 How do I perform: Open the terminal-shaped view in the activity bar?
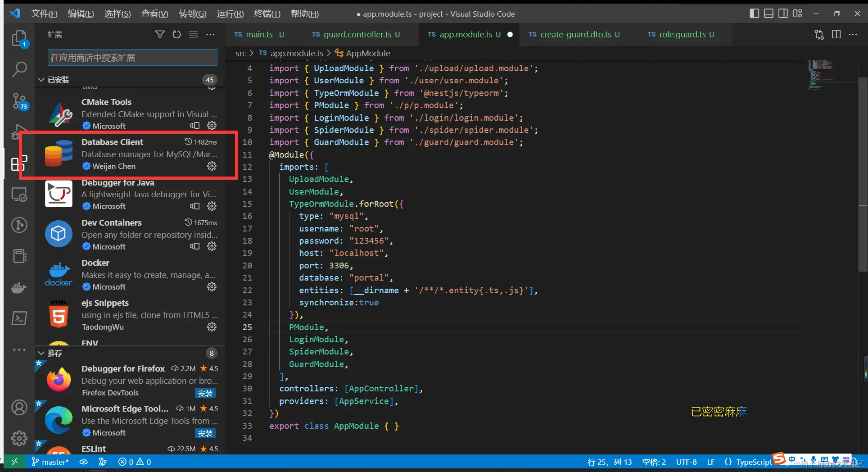tap(19, 318)
